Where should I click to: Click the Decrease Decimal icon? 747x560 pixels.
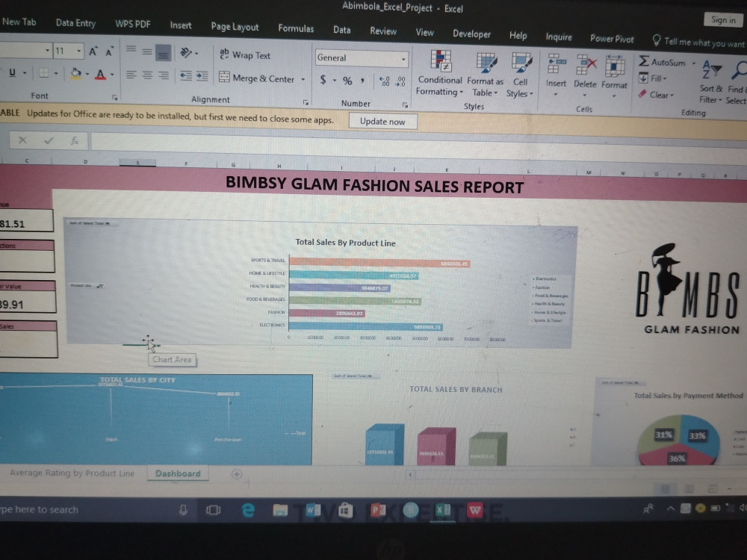[x=401, y=82]
